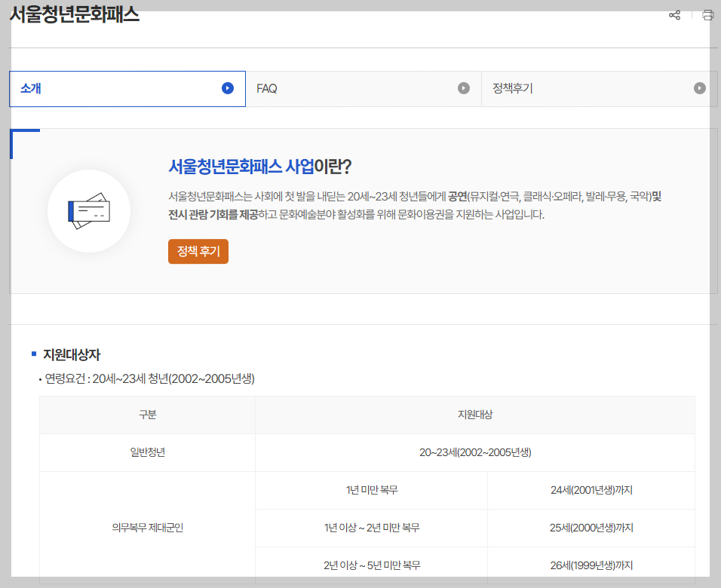
Task: Click the print icon
Action: coord(708,15)
